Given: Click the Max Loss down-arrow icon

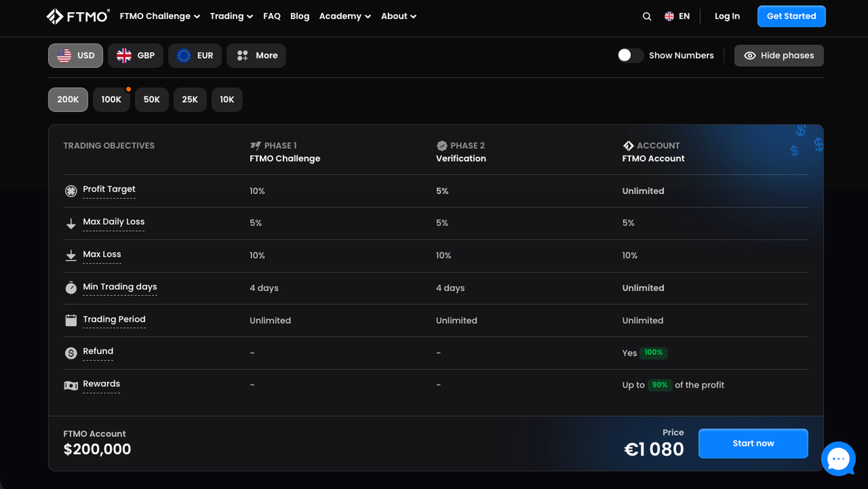Looking at the screenshot, I should click(71, 256).
